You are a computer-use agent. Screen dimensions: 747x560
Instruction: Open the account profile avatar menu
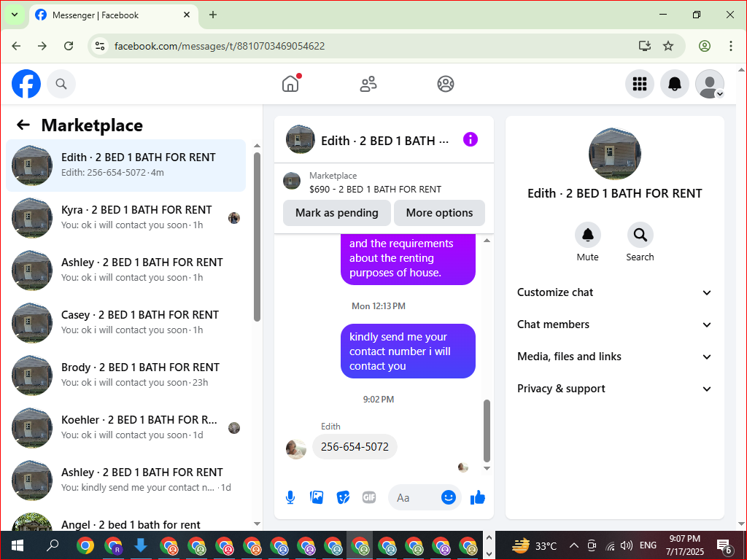[709, 84]
